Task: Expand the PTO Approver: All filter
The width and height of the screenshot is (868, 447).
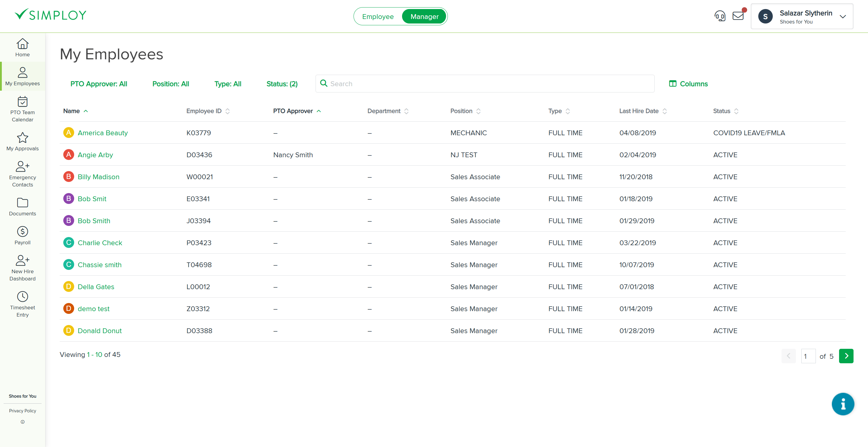Action: click(x=99, y=83)
